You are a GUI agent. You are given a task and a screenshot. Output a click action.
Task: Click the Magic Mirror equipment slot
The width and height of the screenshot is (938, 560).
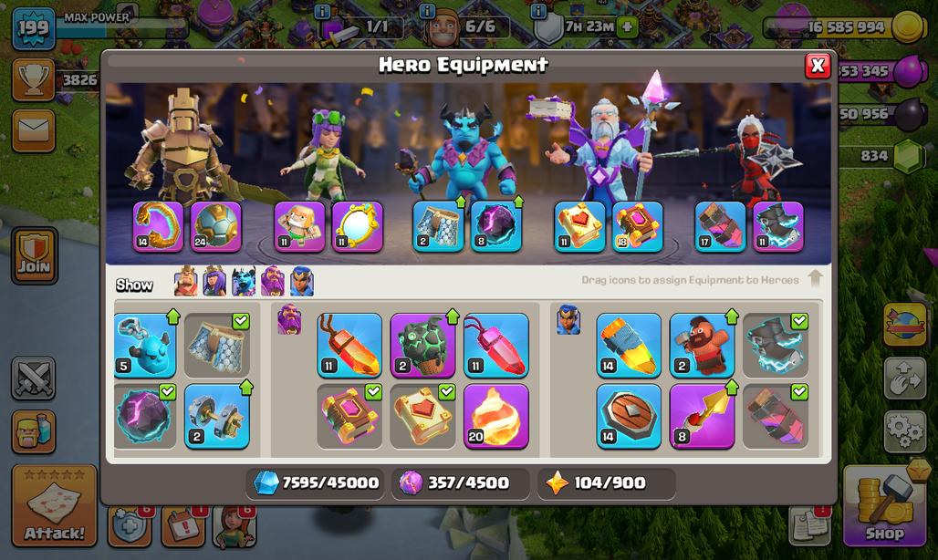pyautogui.click(x=357, y=226)
